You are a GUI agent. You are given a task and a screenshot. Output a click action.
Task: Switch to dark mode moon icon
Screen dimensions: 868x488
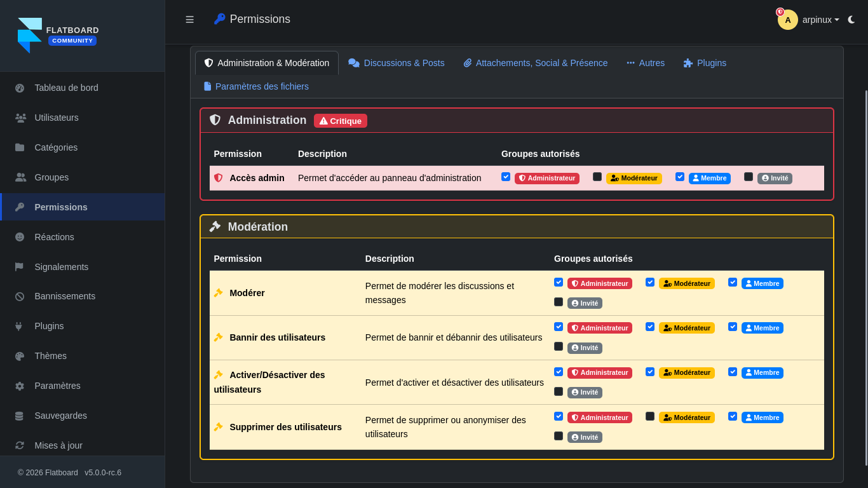(851, 20)
